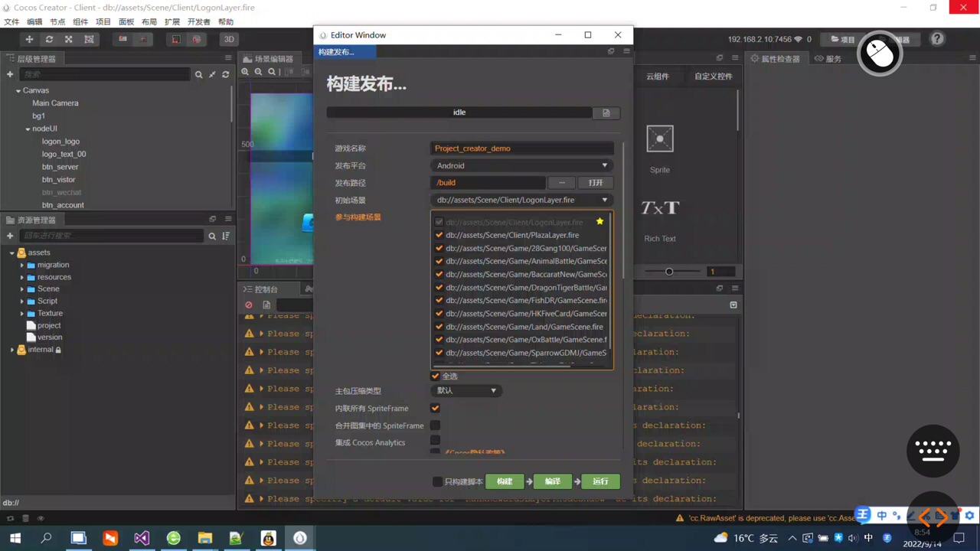Pop out the assets panel
Viewport: 980px width, 551px height.
click(213, 219)
